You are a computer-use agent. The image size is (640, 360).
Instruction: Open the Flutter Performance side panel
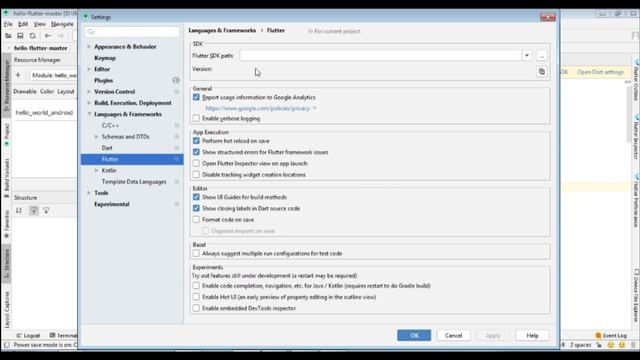click(636, 201)
